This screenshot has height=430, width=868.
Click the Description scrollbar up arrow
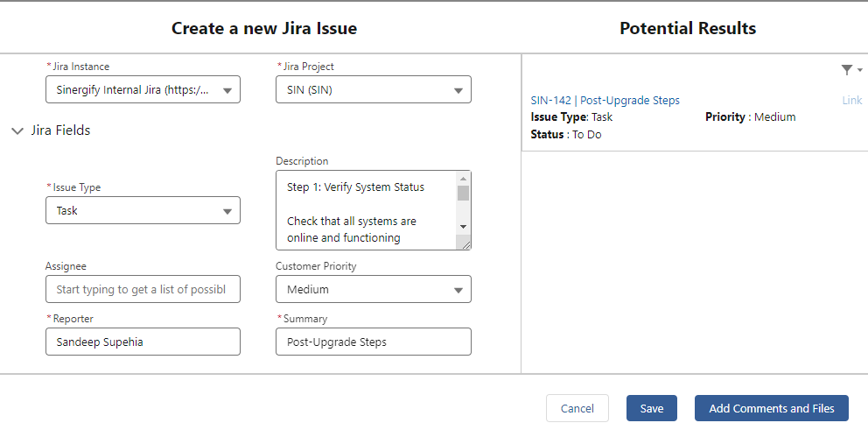pos(464,178)
